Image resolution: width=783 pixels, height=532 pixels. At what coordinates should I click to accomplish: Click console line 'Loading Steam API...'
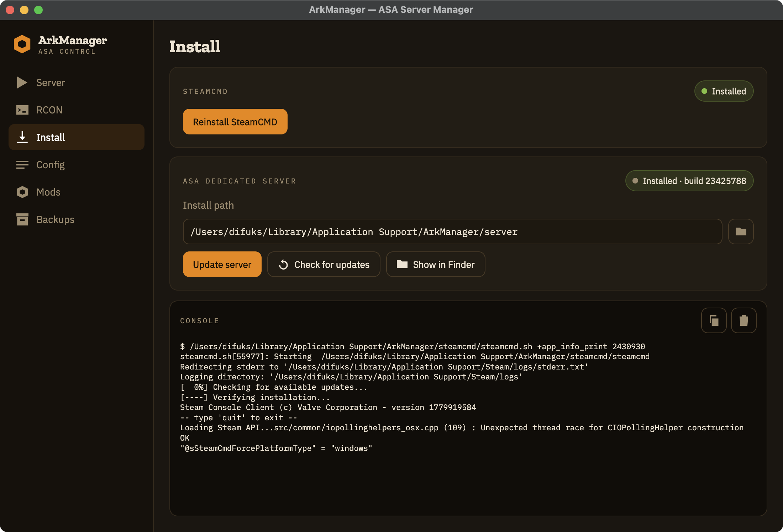[462, 427]
